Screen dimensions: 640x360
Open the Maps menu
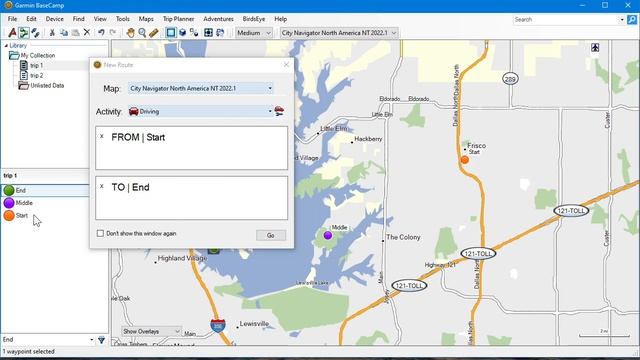pyautogui.click(x=146, y=19)
